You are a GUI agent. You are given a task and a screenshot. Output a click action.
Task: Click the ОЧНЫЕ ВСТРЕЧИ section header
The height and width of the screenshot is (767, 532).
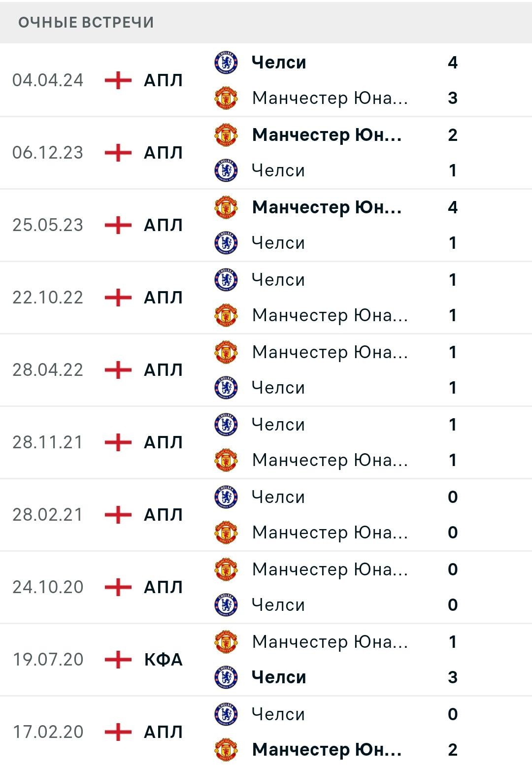click(86, 23)
